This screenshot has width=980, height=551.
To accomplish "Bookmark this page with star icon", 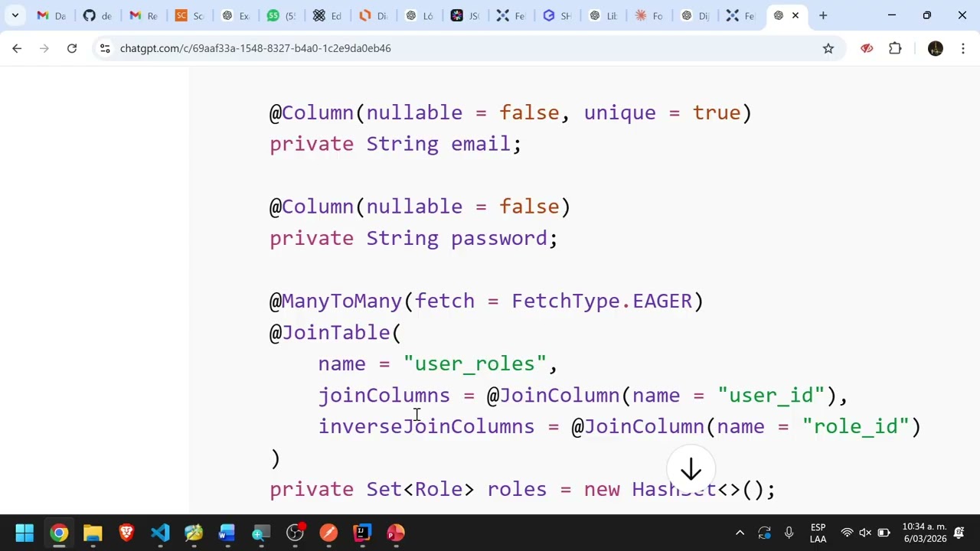I will (x=828, y=48).
